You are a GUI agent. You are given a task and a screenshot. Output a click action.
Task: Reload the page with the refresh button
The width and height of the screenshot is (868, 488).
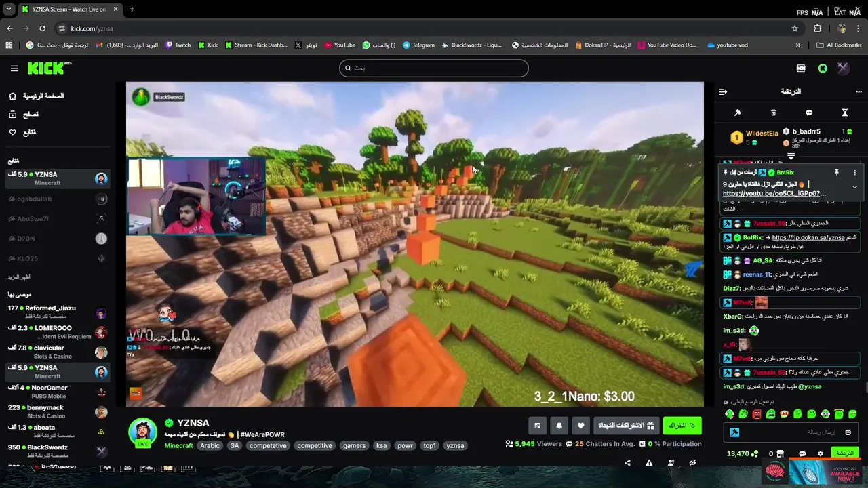click(42, 28)
